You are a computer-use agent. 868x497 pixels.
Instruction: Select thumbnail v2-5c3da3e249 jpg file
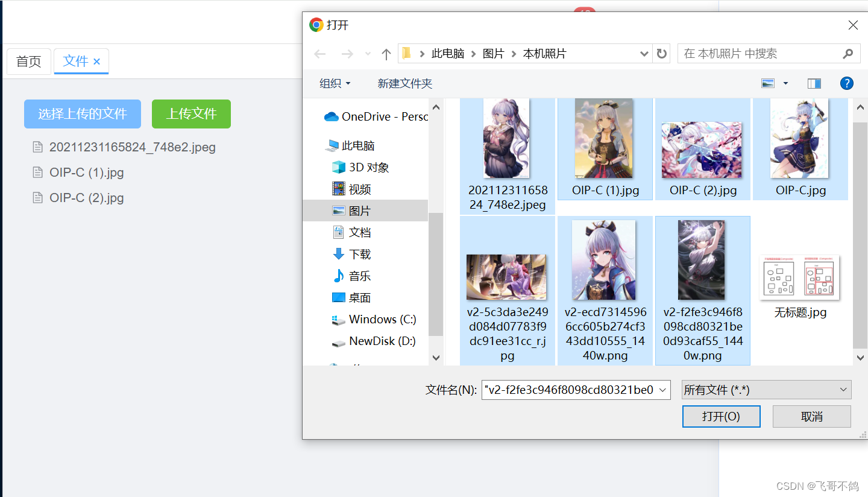(x=508, y=291)
